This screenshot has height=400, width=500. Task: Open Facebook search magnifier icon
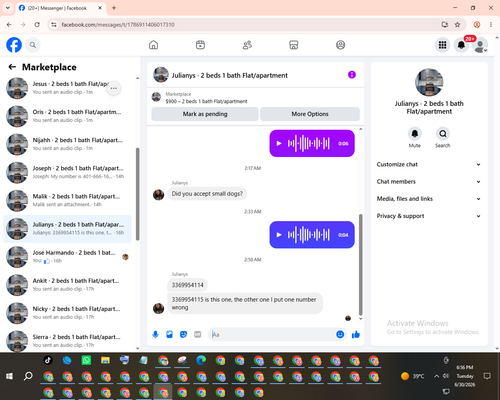coord(33,45)
